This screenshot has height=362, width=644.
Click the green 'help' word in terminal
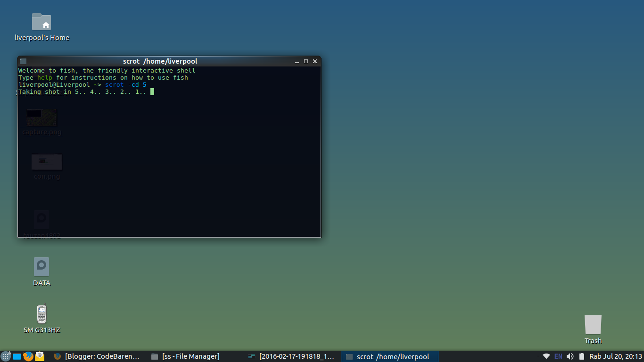[45, 78]
